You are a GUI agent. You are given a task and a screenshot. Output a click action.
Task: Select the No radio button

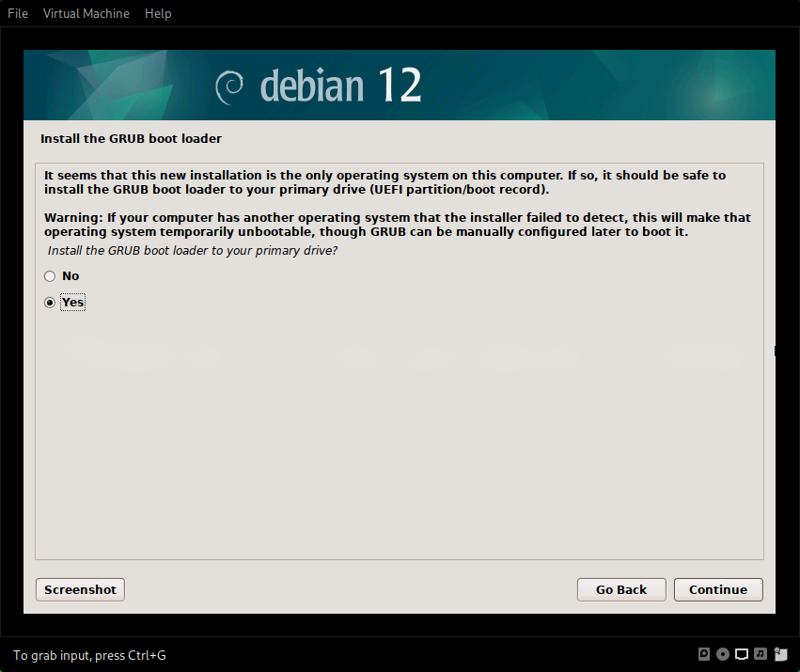(x=49, y=275)
